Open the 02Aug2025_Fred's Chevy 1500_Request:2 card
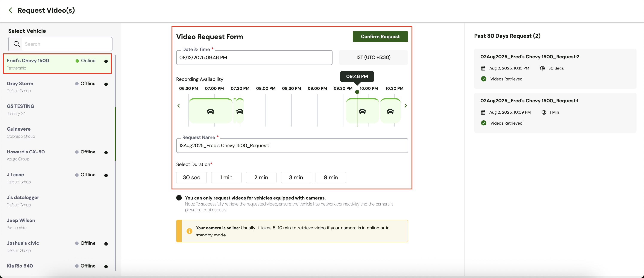 (x=555, y=69)
